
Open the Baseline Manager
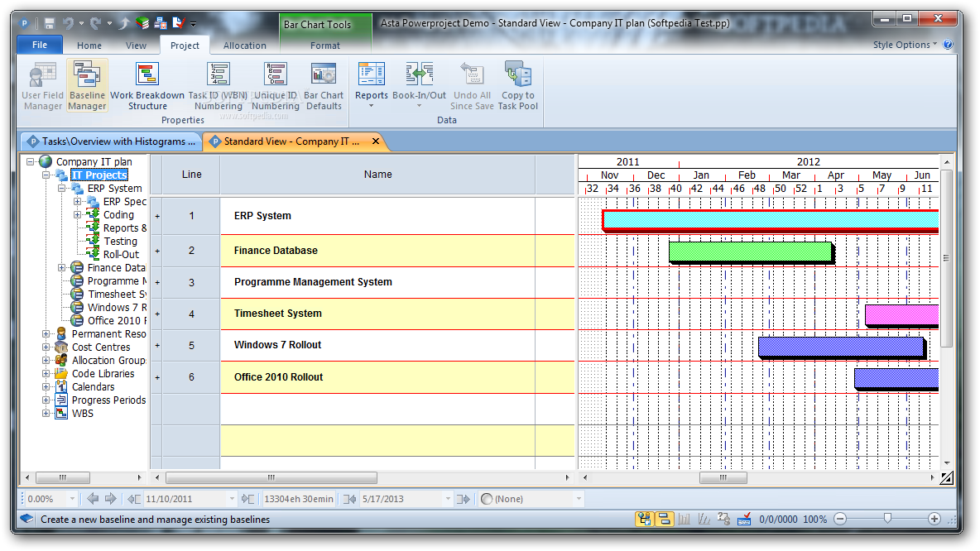coord(87,85)
